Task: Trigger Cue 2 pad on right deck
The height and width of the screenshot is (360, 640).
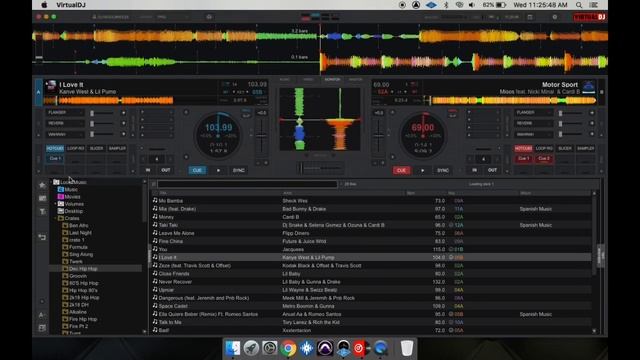Action: tap(544, 159)
